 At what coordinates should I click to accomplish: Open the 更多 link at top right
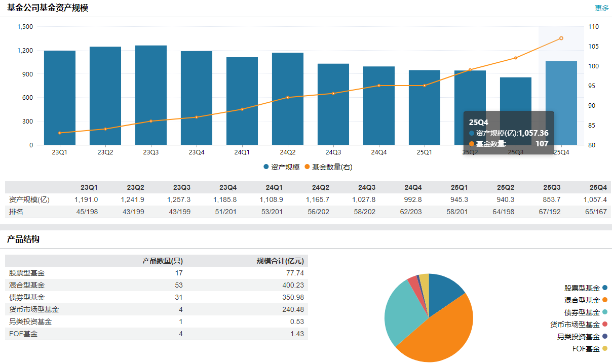pyautogui.click(x=601, y=8)
